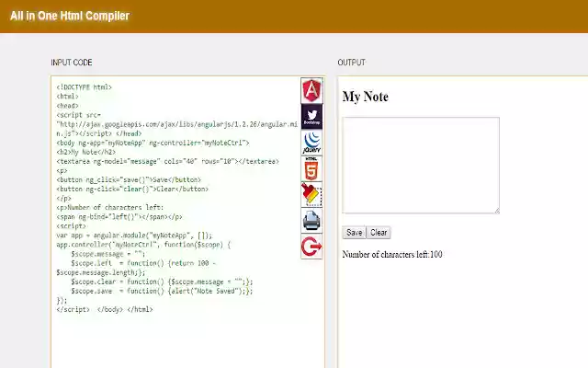This screenshot has width=588, height=368.
Task: Click the All in One Html Compiler title
Action: click(70, 16)
